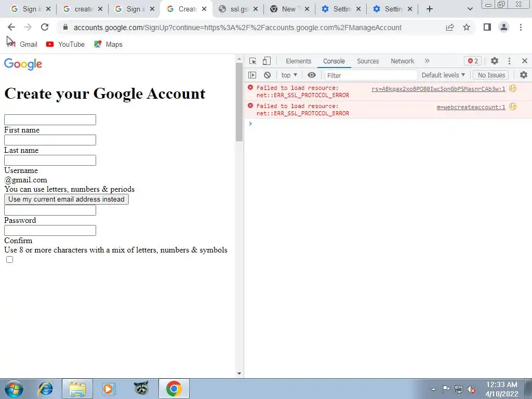
Task: Click the page scrollbar up arrow
Action: click(239, 59)
